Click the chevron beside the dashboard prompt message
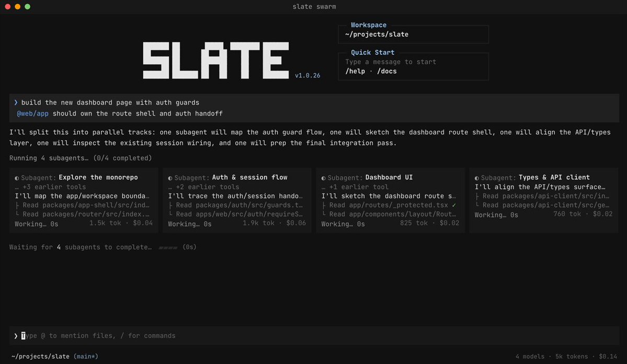This screenshot has width=627, height=364. pos(16,103)
